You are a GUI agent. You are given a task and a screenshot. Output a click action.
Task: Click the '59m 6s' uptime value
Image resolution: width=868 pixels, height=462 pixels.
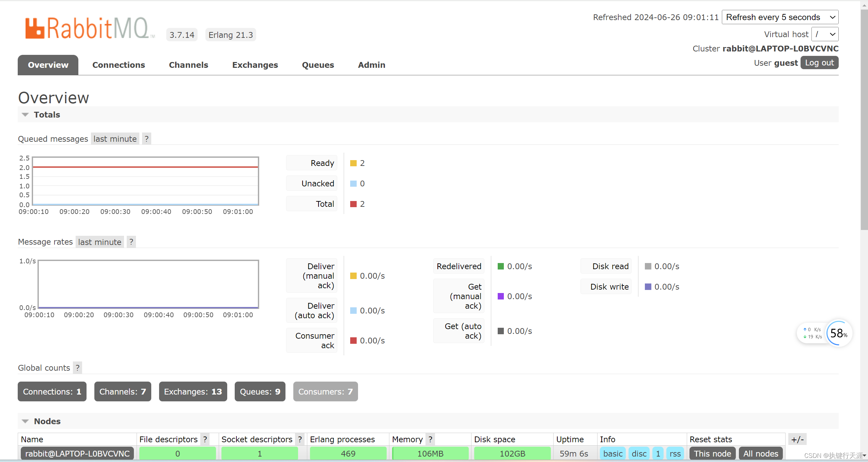pyautogui.click(x=574, y=454)
